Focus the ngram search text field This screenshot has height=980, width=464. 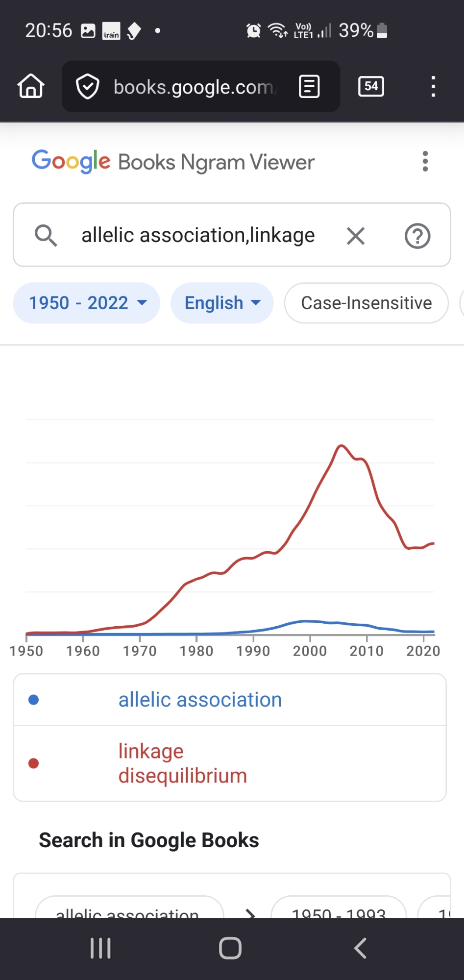point(198,236)
